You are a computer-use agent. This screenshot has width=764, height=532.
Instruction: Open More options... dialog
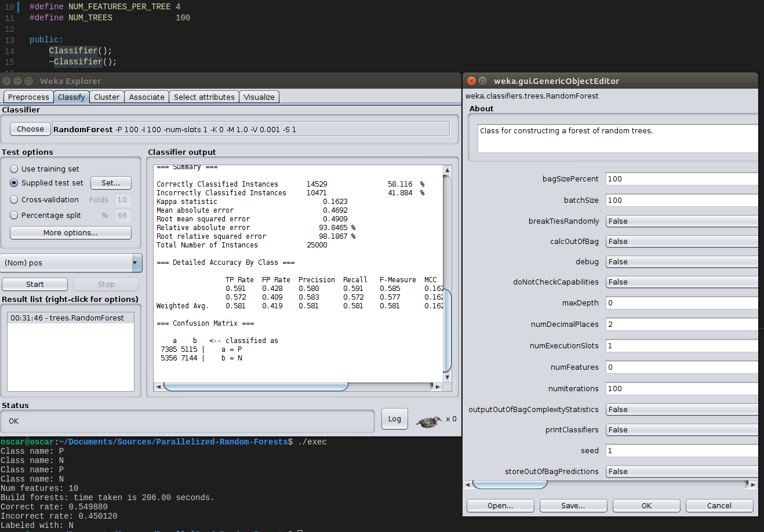(71, 233)
